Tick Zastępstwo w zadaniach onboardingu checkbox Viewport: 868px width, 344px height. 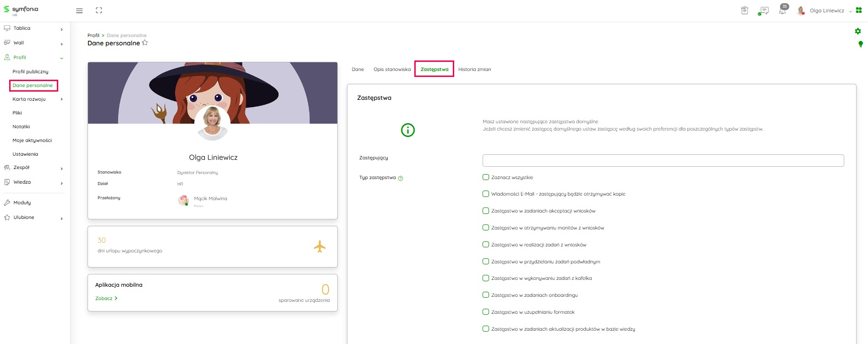click(x=486, y=295)
